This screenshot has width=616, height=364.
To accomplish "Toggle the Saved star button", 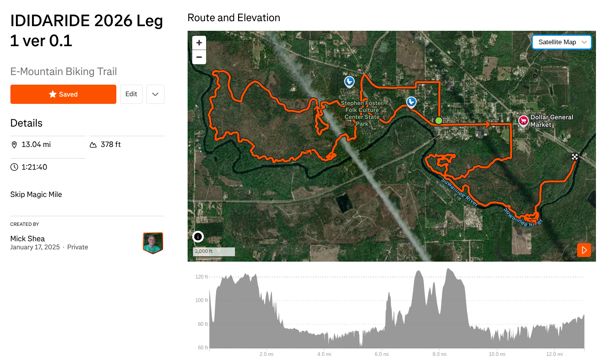I will [63, 94].
